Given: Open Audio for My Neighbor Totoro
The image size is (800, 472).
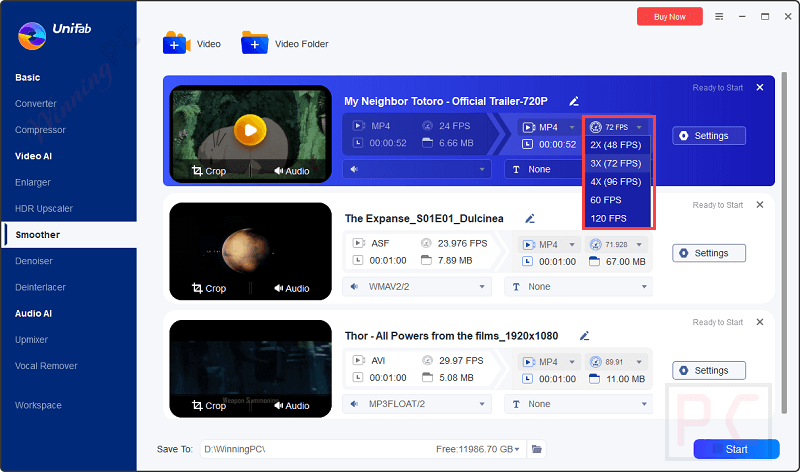Looking at the screenshot, I should pos(291,171).
